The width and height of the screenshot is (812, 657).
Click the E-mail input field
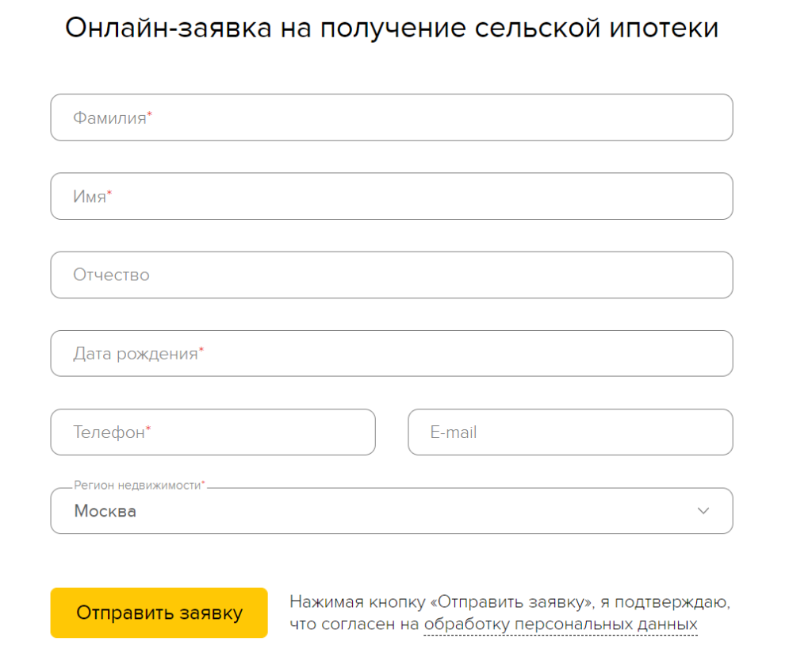tap(570, 432)
